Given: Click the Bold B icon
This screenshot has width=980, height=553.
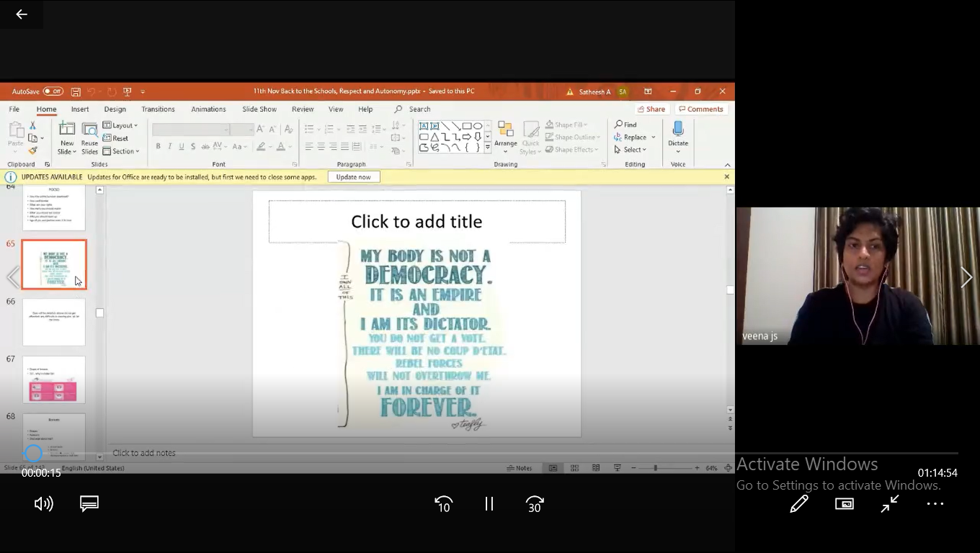Looking at the screenshot, I should click(158, 146).
